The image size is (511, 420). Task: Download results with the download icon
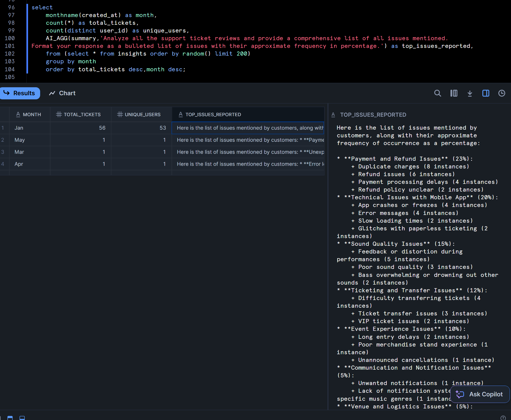click(x=470, y=93)
